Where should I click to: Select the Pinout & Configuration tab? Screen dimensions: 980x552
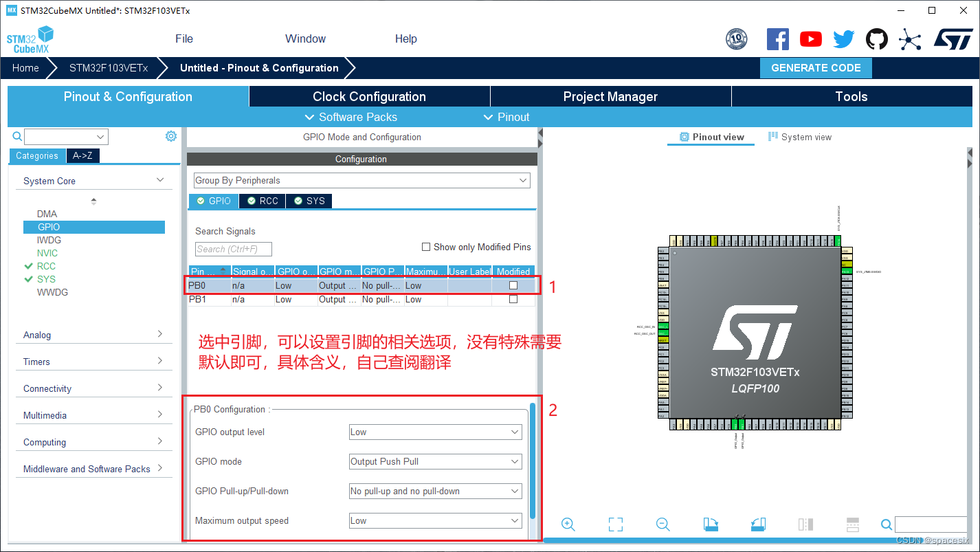[x=128, y=96]
